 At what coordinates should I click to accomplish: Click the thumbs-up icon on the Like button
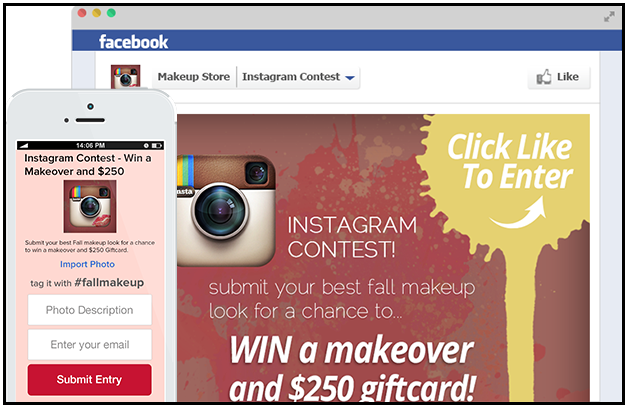[543, 77]
